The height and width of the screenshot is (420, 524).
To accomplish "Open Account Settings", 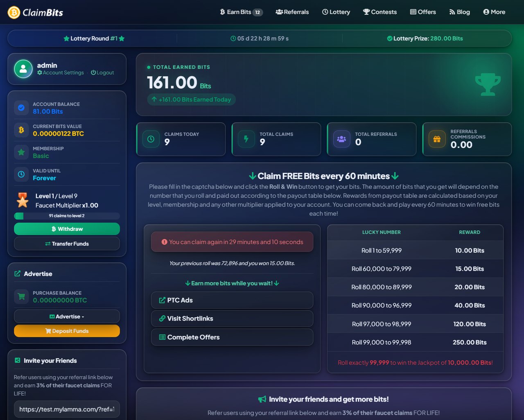I will (60, 72).
